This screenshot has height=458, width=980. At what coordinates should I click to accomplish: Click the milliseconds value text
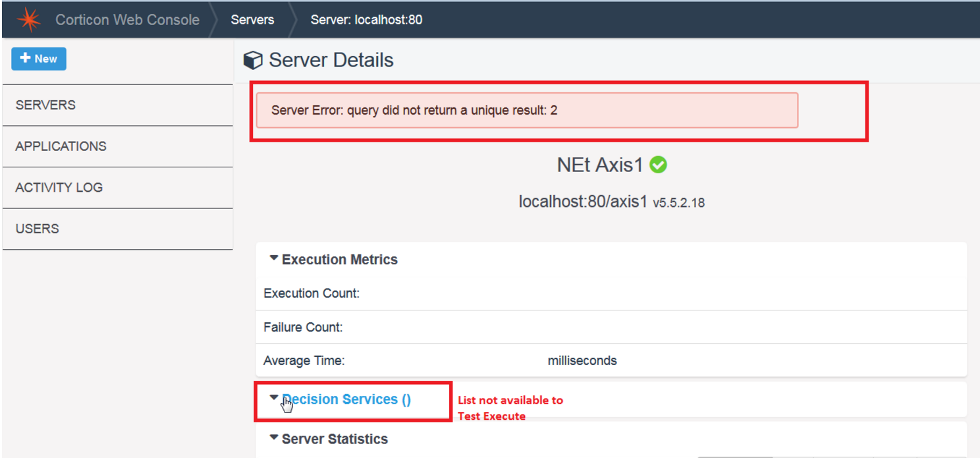pos(582,361)
